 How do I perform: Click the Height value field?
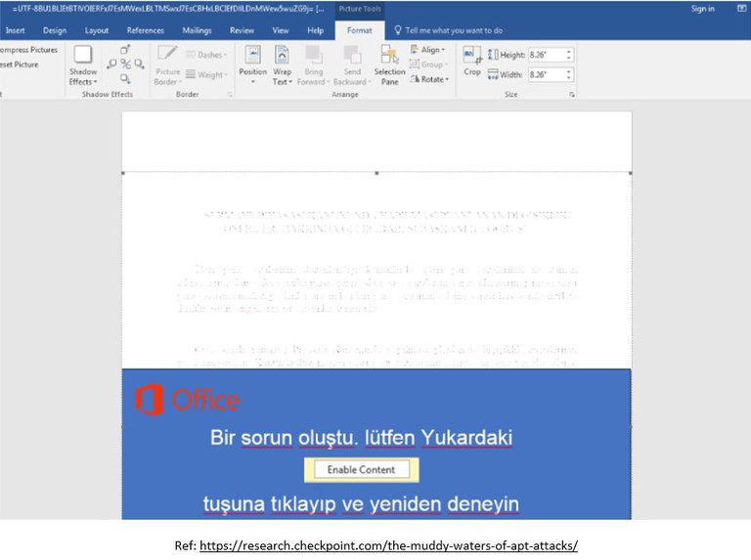point(545,55)
